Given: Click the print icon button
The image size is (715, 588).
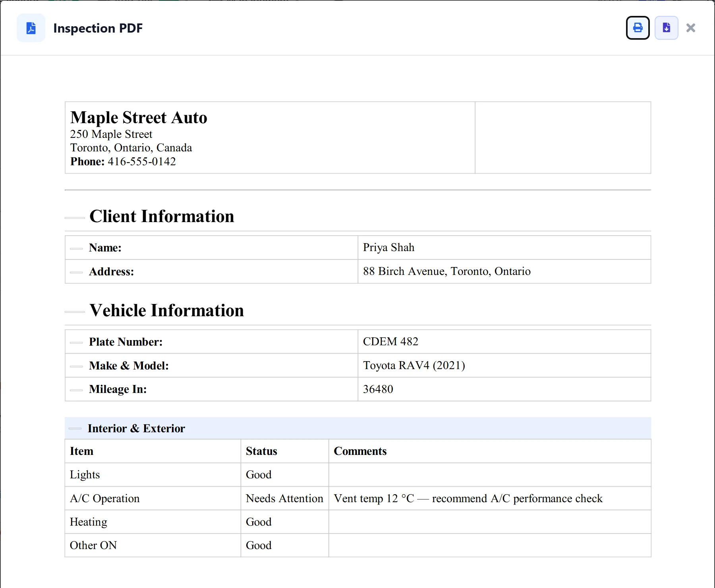Looking at the screenshot, I should click(x=638, y=28).
